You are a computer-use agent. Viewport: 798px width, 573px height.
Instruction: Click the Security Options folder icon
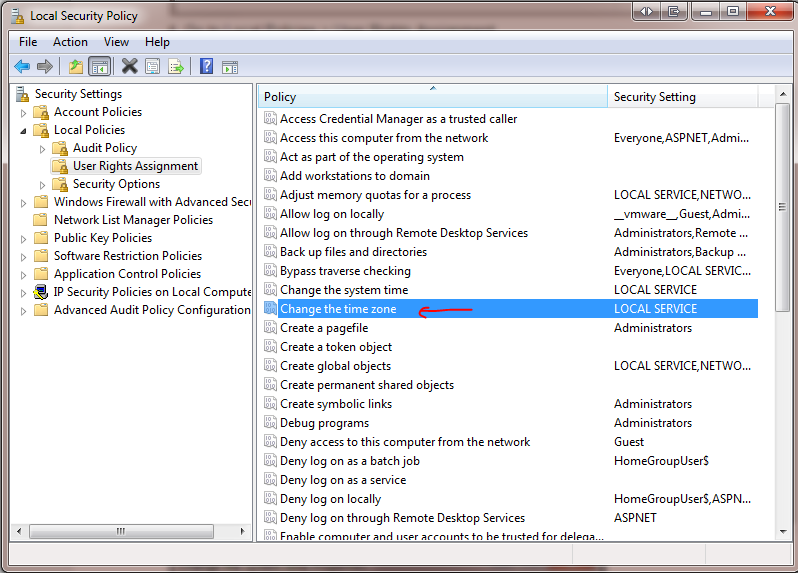tap(60, 184)
